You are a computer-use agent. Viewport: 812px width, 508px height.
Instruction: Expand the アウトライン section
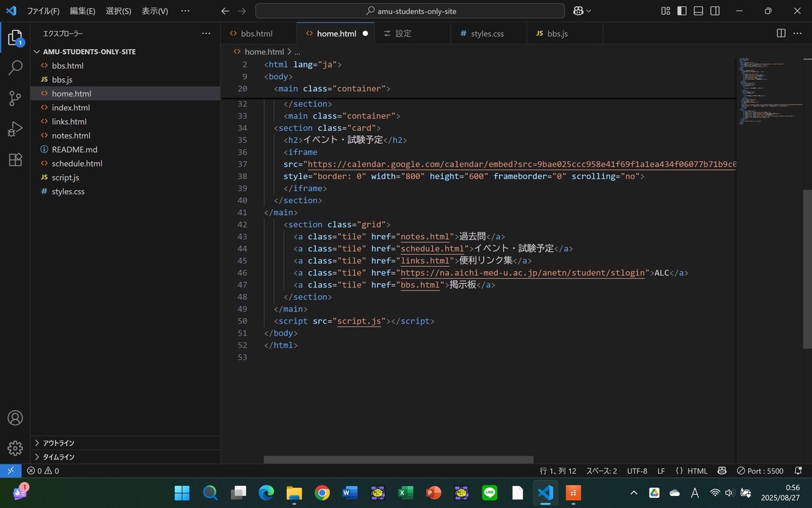coord(125,443)
